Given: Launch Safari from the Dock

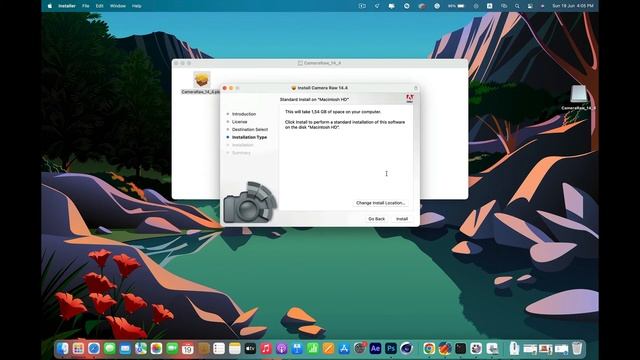Looking at the screenshot, I should pos(94,348).
